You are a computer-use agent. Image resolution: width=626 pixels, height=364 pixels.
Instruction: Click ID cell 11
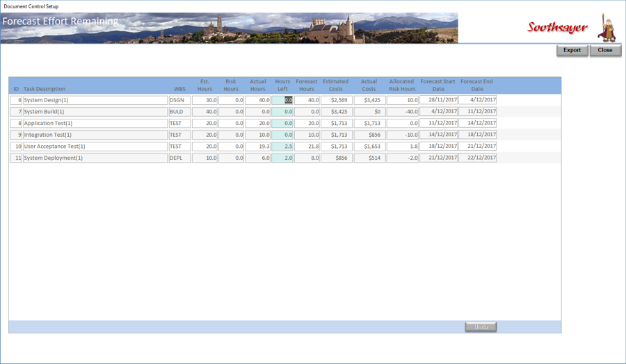tap(16, 158)
